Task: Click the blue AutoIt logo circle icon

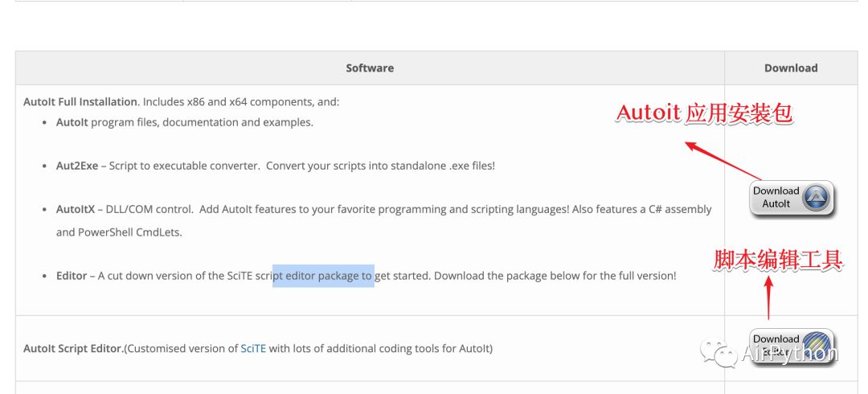Action: click(x=817, y=198)
